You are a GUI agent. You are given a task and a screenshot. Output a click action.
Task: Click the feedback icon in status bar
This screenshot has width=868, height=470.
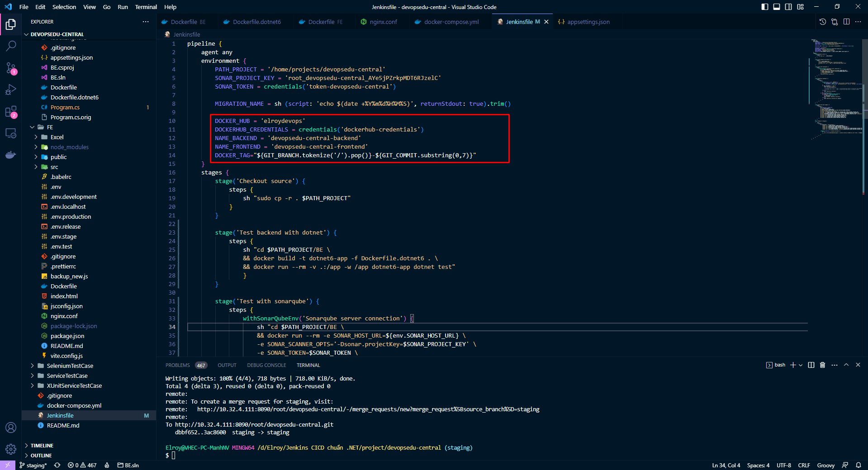(x=845, y=465)
